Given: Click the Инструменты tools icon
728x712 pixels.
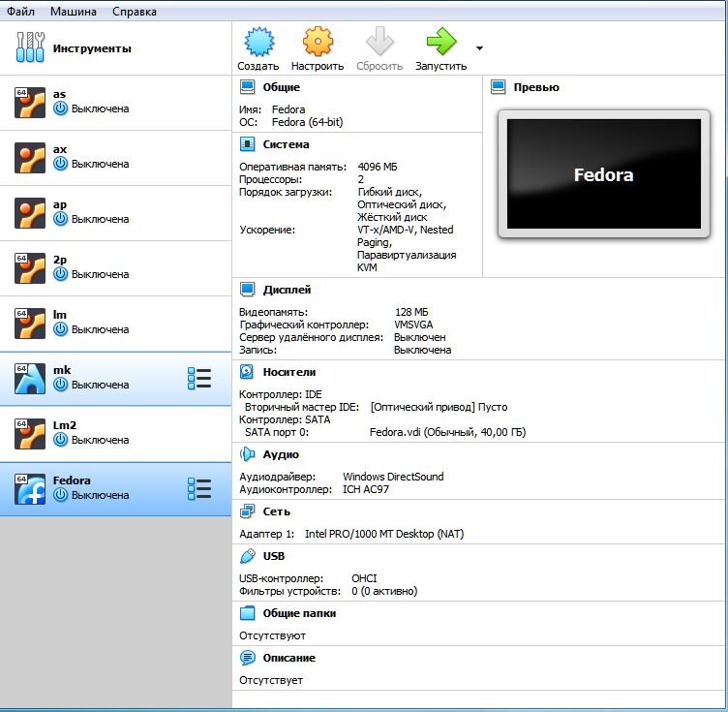Looking at the screenshot, I should point(30,46).
